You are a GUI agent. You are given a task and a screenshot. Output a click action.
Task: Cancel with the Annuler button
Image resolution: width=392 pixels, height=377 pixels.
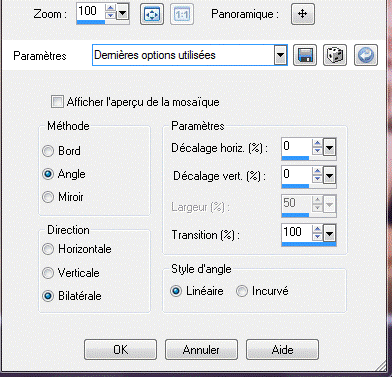(201, 350)
